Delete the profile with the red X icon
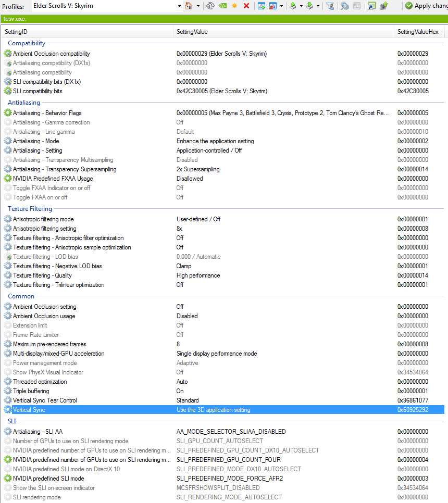The height and width of the screenshot is (503, 448). 246,6
